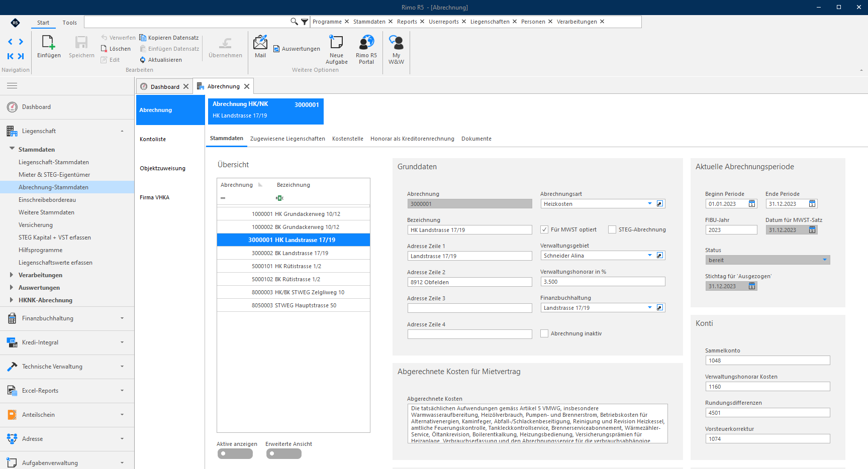The height and width of the screenshot is (469, 868).
Task: Go to the next record arrow
Action: (21, 42)
